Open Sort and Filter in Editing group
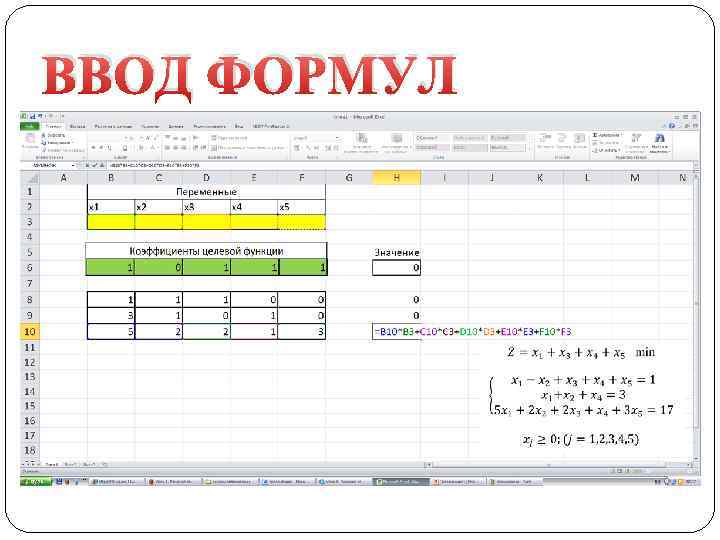The image size is (720, 540). [x=636, y=143]
